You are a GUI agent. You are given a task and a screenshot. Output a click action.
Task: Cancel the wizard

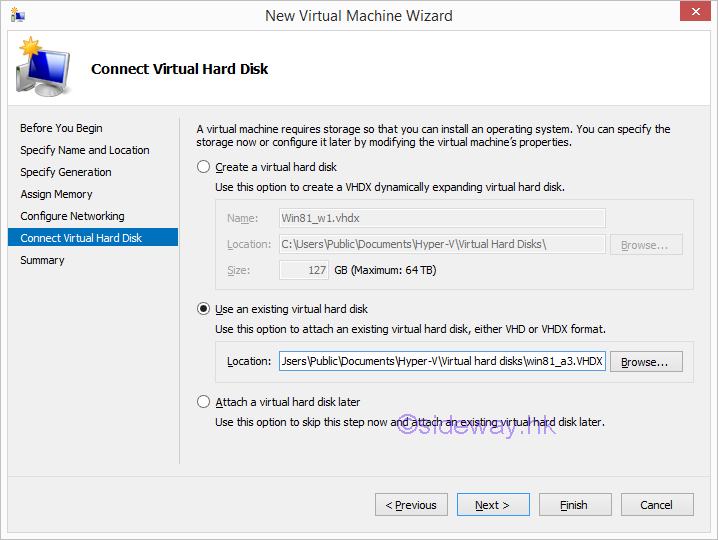coord(657,505)
